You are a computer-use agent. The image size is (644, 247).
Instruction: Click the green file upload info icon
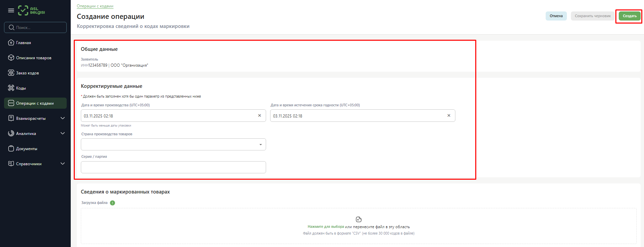click(112, 203)
